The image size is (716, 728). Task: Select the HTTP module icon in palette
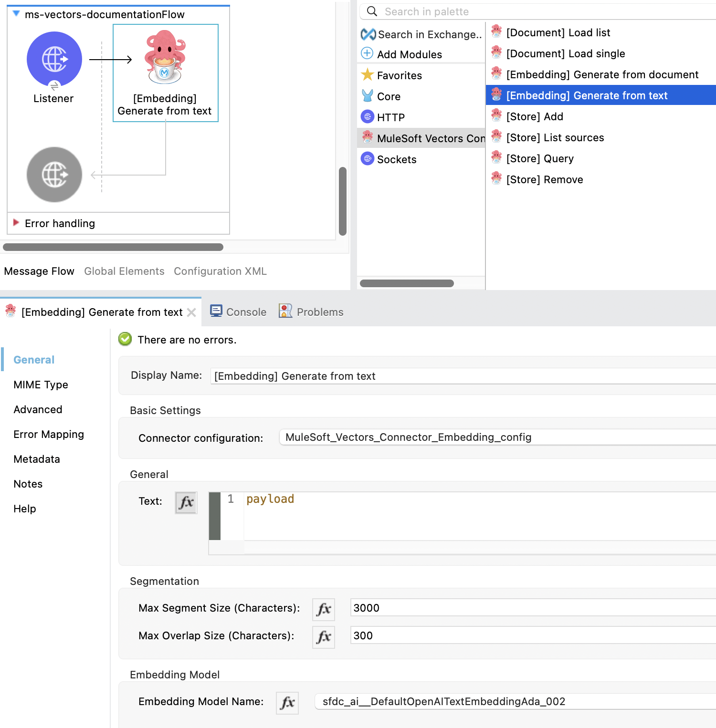tap(367, 116)
